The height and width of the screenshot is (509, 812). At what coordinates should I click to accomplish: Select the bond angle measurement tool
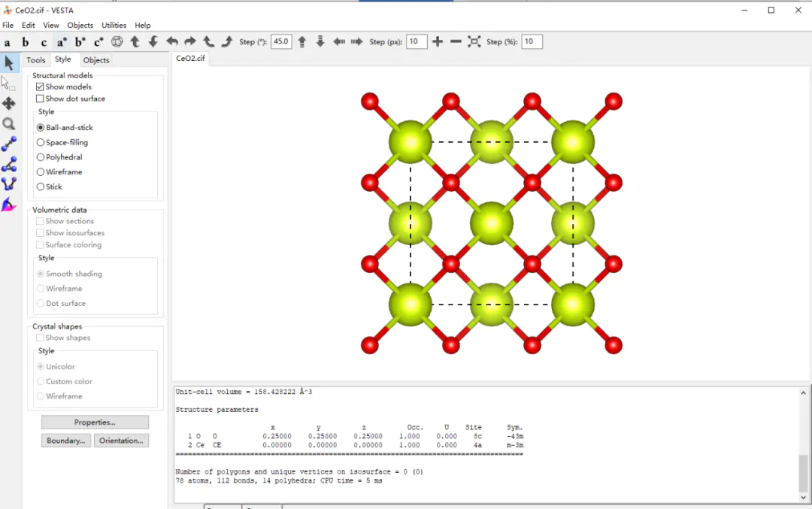[9, 165]
